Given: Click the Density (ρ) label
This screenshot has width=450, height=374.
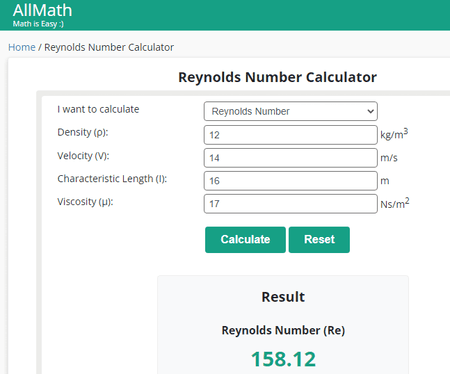Looking at the screenshot, I should click(x=83, y=132).
